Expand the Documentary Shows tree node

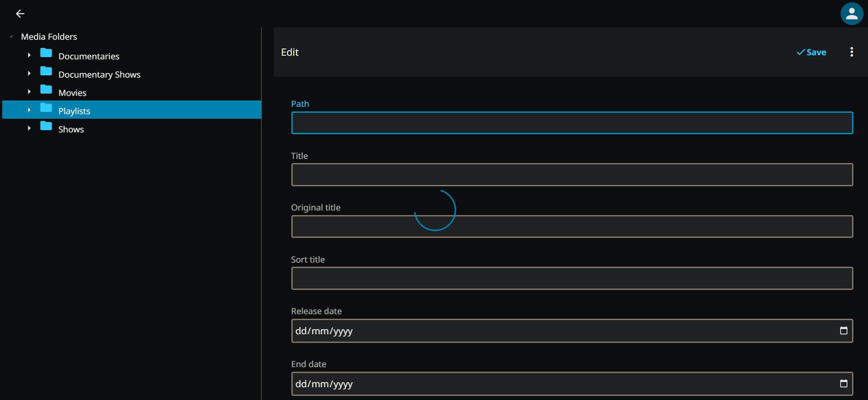tap(29, 74)
